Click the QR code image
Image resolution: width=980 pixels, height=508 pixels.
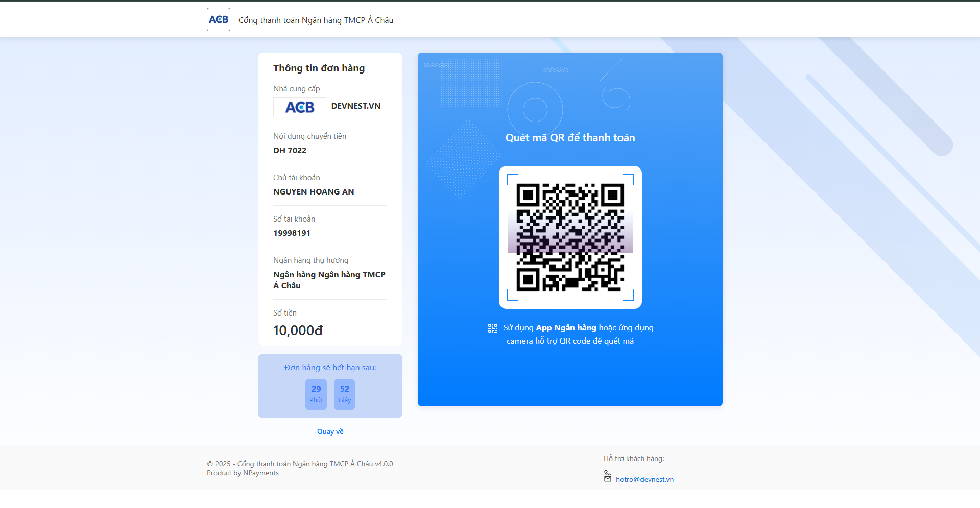(x=570, y=237)
